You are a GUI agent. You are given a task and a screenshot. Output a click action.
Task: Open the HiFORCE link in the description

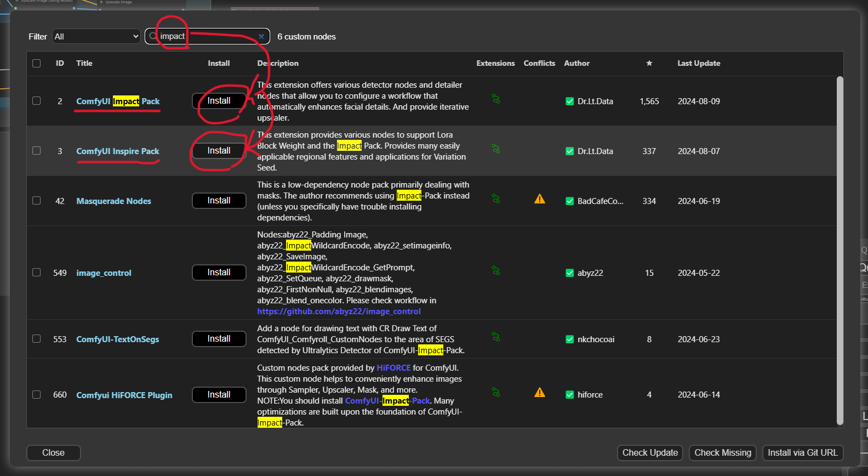[393, 368]
